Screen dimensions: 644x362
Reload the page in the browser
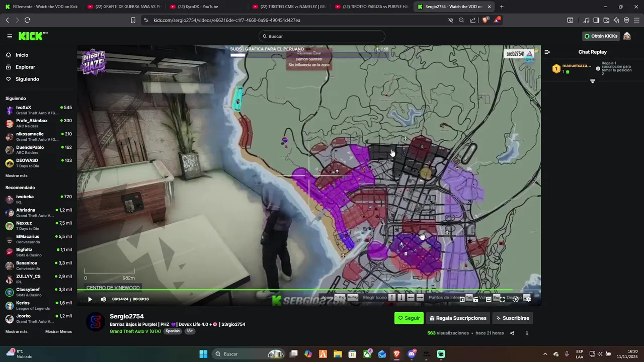tap(27, 20)
